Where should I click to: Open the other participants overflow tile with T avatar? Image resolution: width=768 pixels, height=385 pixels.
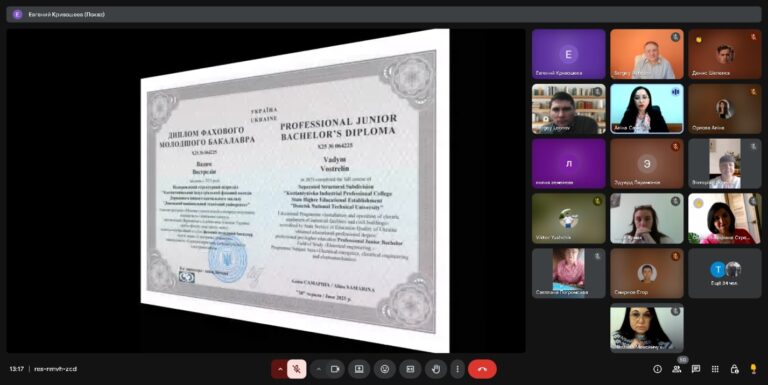coord(724,273)
